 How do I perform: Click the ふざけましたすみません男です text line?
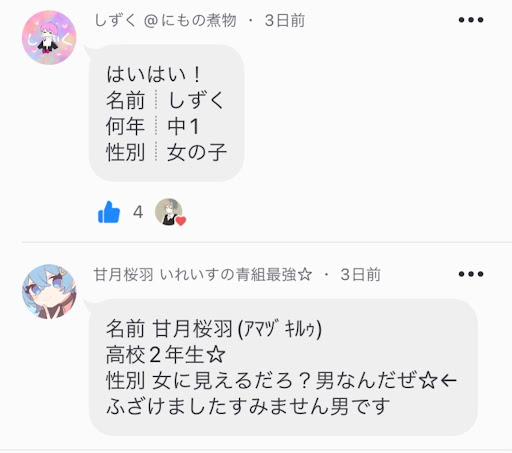(248, 406)
